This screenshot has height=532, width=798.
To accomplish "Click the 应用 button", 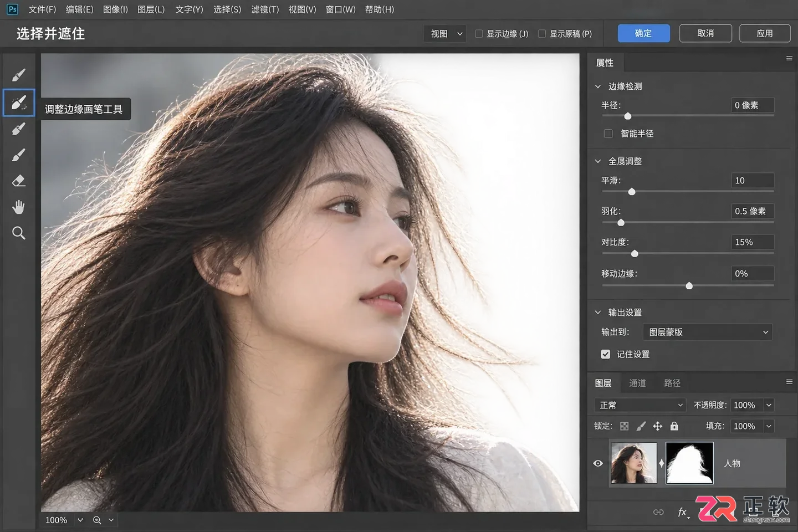I will 765,33.
